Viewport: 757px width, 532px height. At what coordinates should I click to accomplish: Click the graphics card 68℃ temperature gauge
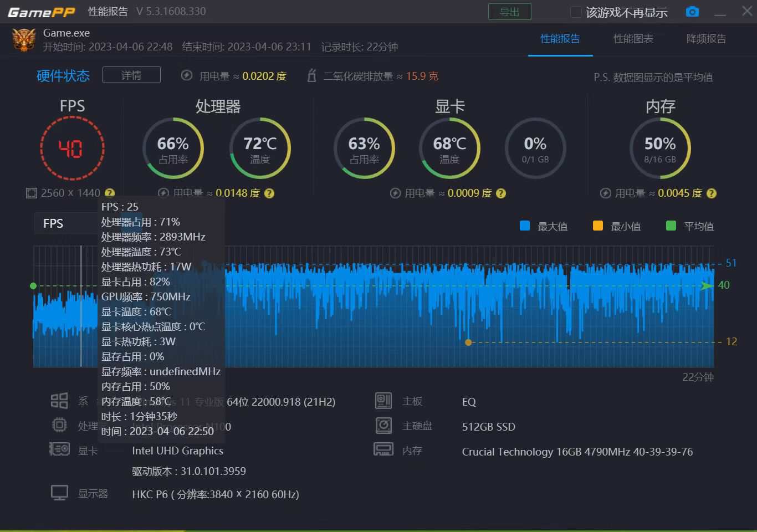click(449, 148)
